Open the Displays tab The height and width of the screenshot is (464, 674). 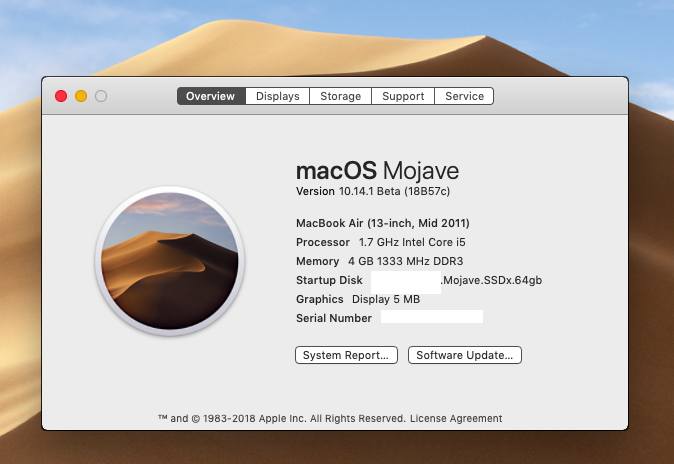point(278,96)
